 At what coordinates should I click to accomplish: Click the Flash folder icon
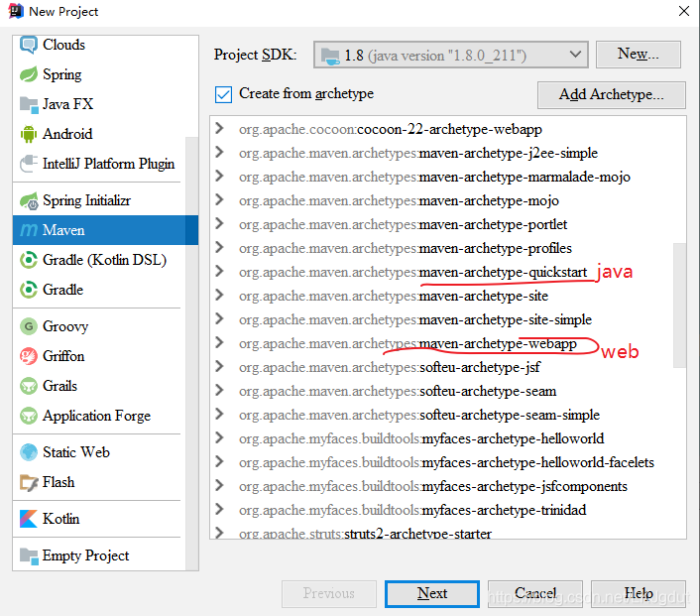29,482
